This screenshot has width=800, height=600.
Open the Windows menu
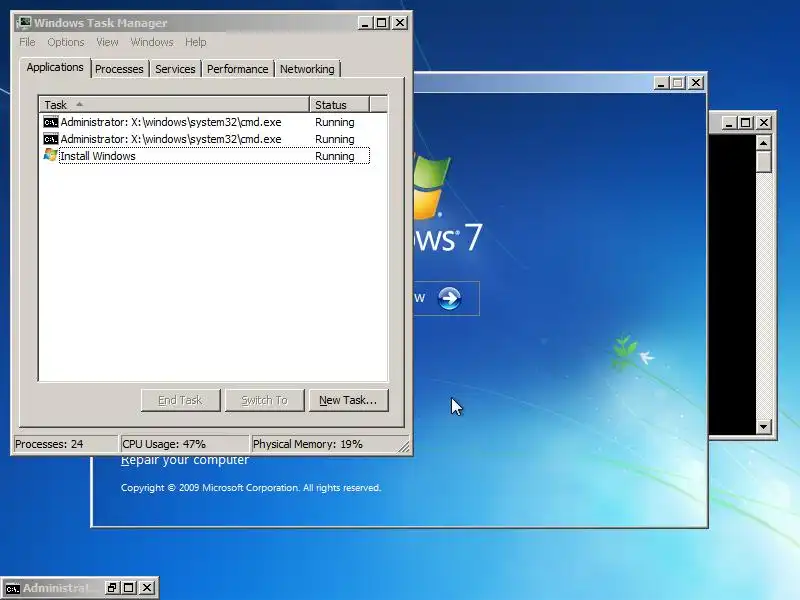click(x=152, y=42)
